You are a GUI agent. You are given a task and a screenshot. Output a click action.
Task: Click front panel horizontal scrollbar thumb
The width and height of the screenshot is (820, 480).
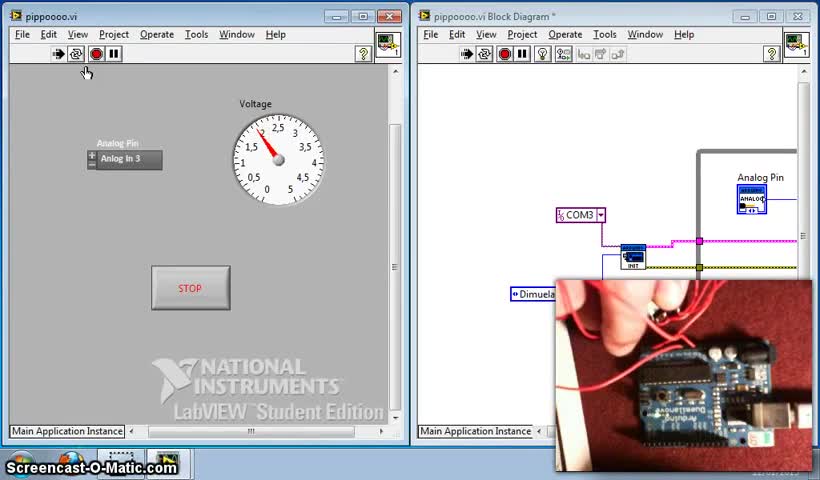tap(251, 431)
